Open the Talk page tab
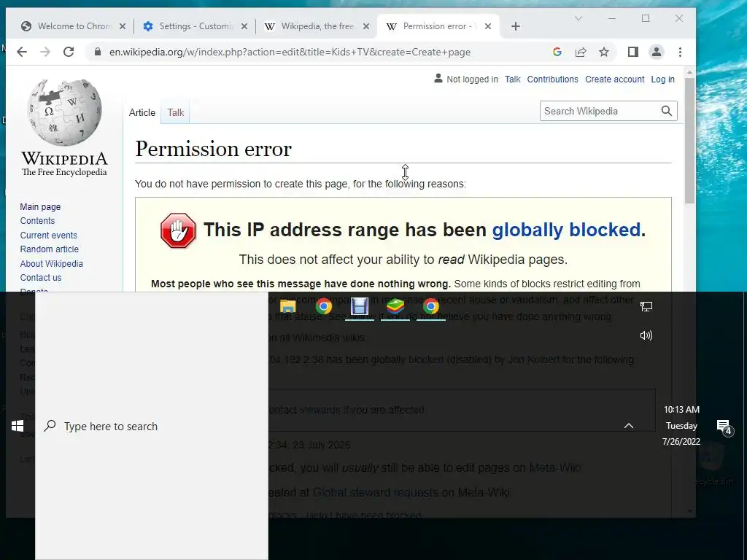 175,112
